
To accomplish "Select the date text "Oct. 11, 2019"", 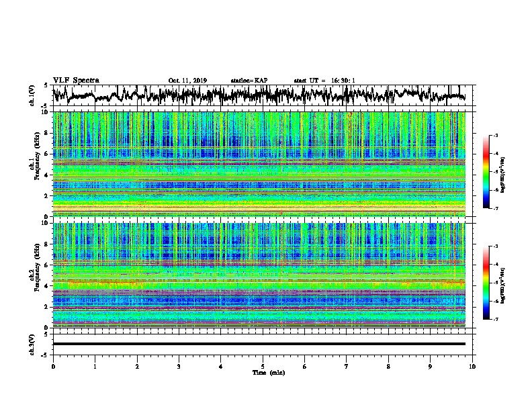I will click(x=187, y=81).
